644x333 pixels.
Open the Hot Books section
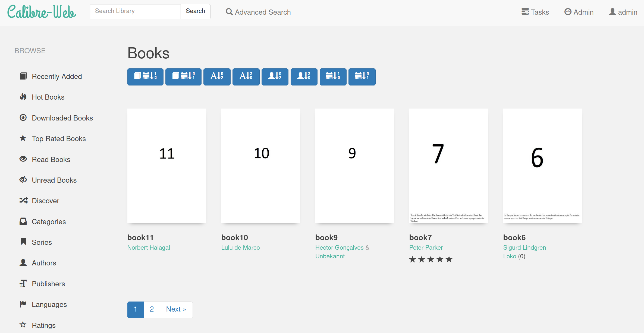(48, 97)
